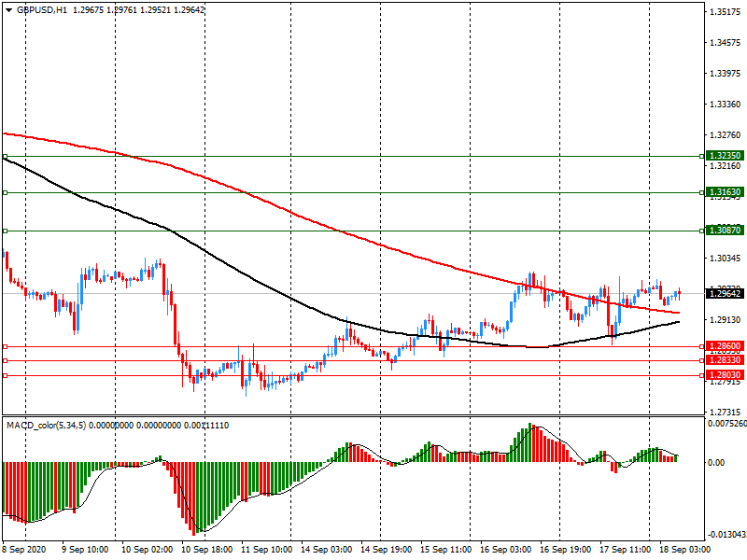The height and width of the screenshot is (560, 747).
Task: Click the left handle of the 1.32350 line
Action: (x=6, y=156)
